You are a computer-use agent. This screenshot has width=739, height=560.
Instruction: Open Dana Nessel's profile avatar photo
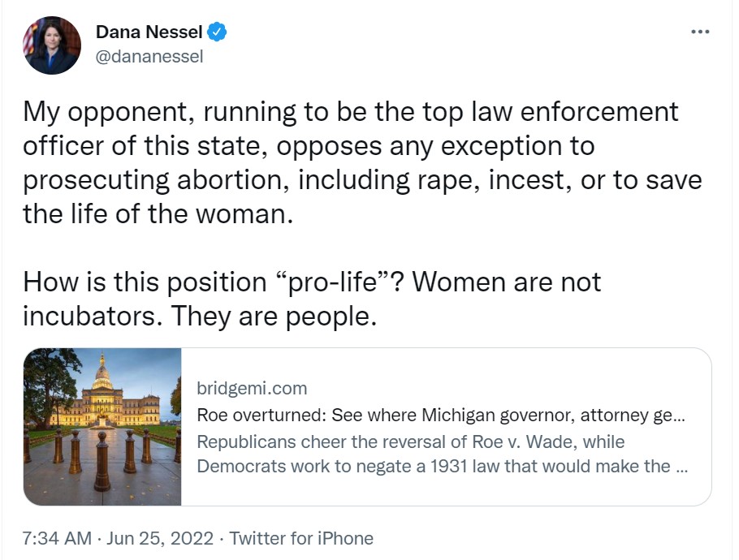pos(53,45)
